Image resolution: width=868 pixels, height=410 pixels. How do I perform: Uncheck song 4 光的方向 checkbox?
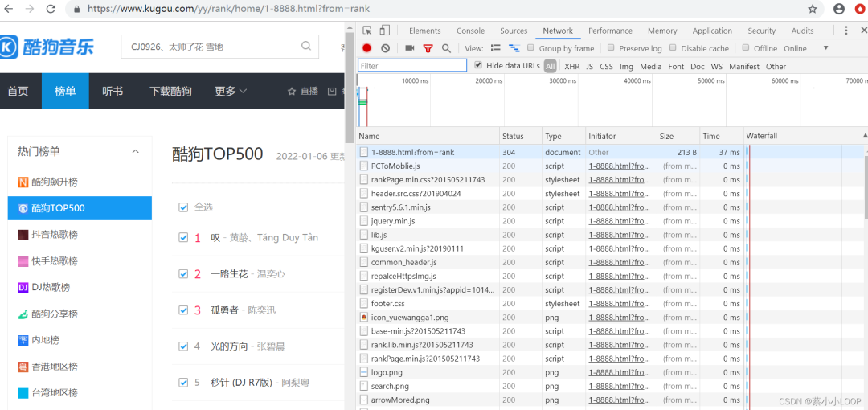coord(183,346)
